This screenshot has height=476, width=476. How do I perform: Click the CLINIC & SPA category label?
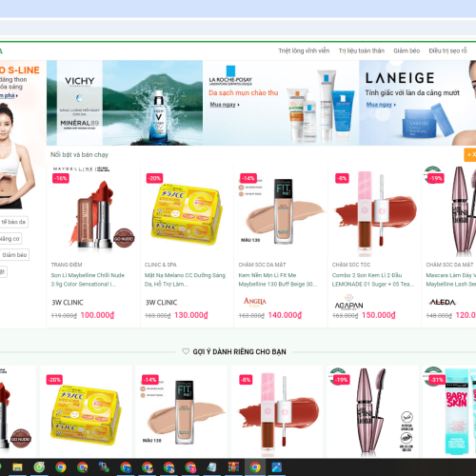161,265
